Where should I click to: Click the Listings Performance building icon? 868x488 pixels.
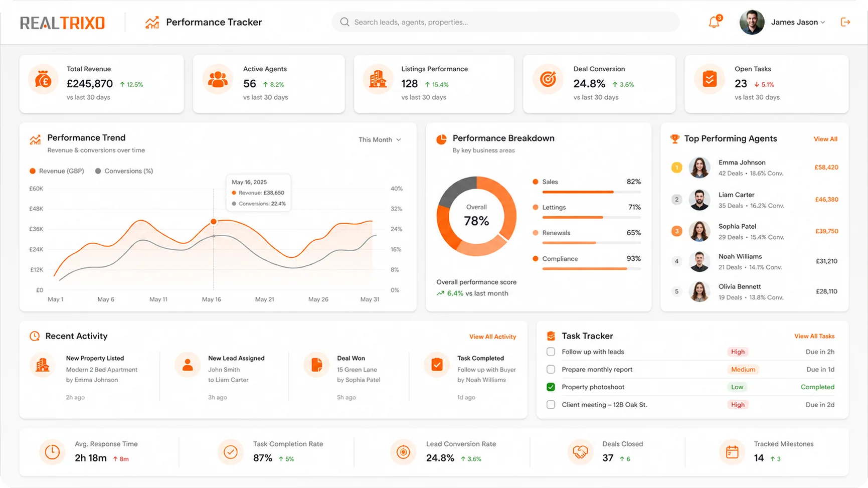(378, 79)
